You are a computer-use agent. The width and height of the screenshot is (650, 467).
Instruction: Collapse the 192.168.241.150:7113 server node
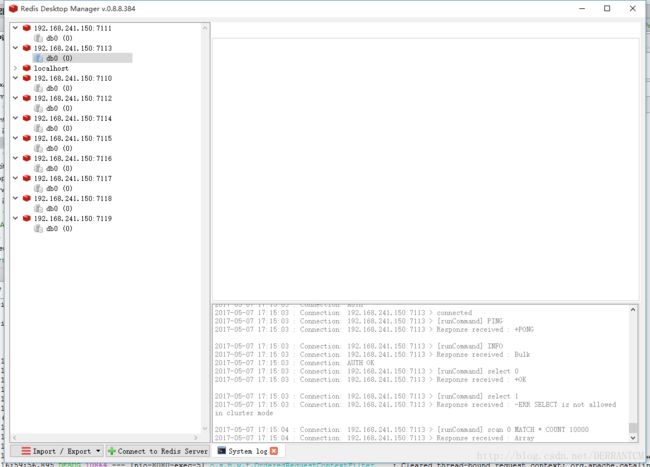15,48
